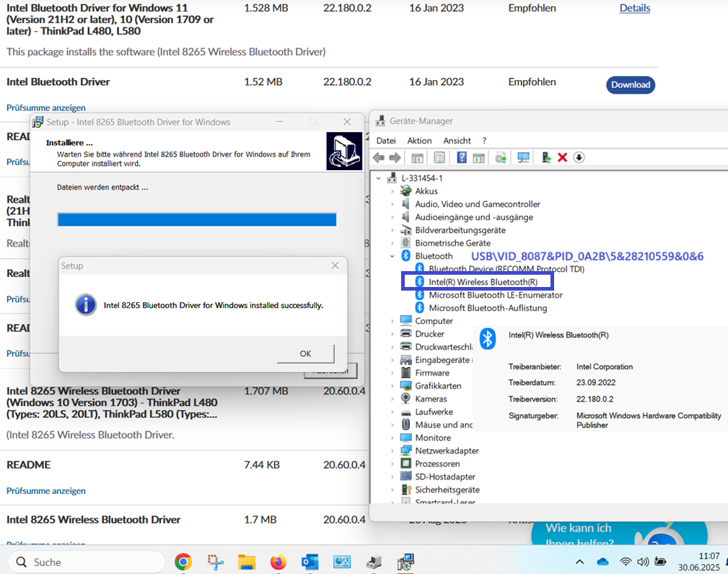Expand the Prozessoren category
The width and height of the screenshot is (728, 574).
[x=392, y=464]
